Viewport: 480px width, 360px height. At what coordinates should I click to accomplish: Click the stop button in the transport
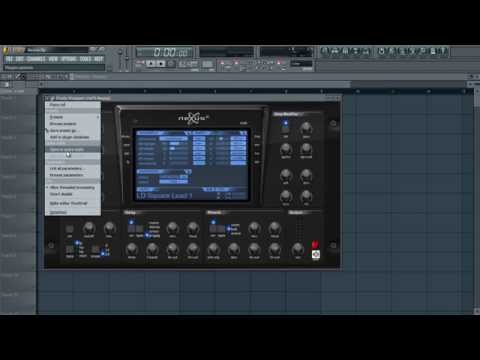pyautogui.click(x=161, y=63)
